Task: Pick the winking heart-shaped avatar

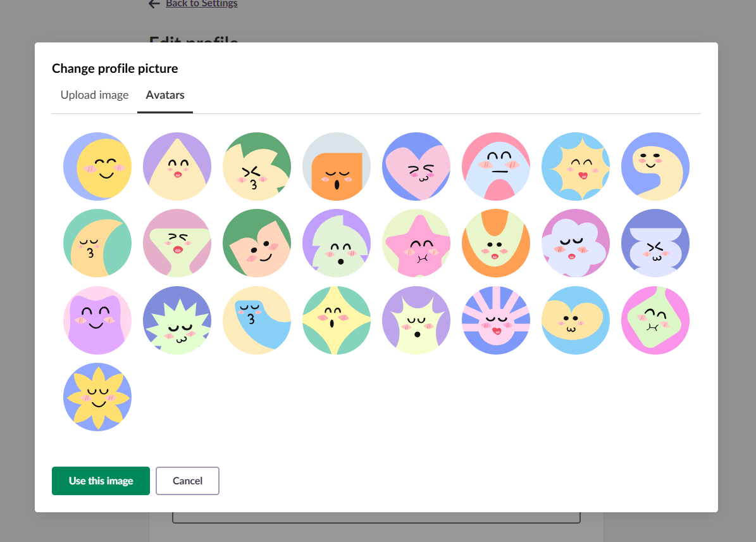Action: click(416, 167)
